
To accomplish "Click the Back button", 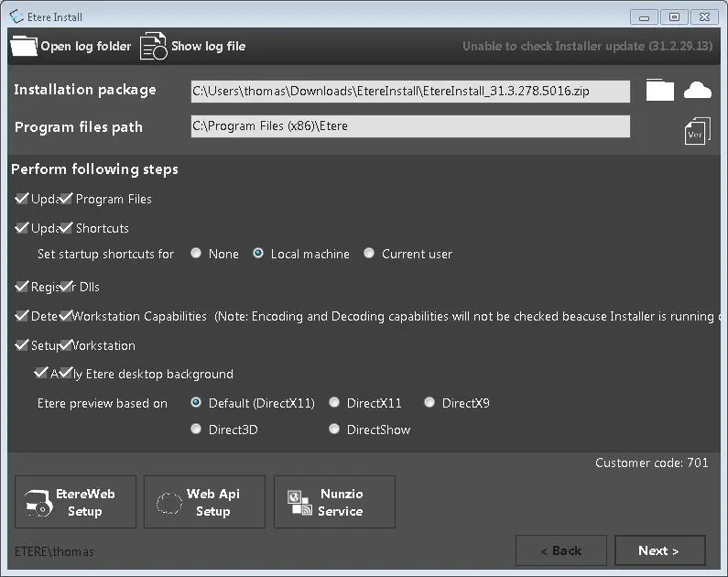I will [x=560, y=550].
